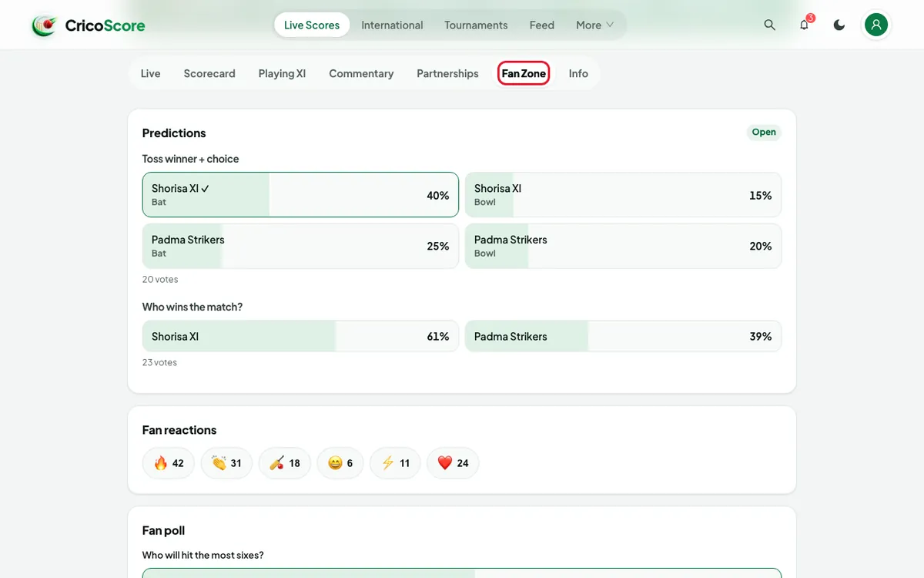Click the Fan reactions heading

[179, 430]
